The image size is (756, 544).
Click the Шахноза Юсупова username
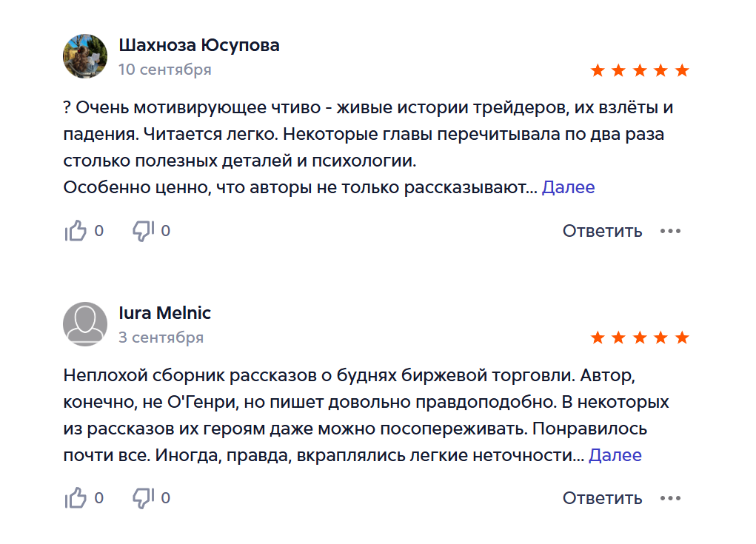(199, 45)
